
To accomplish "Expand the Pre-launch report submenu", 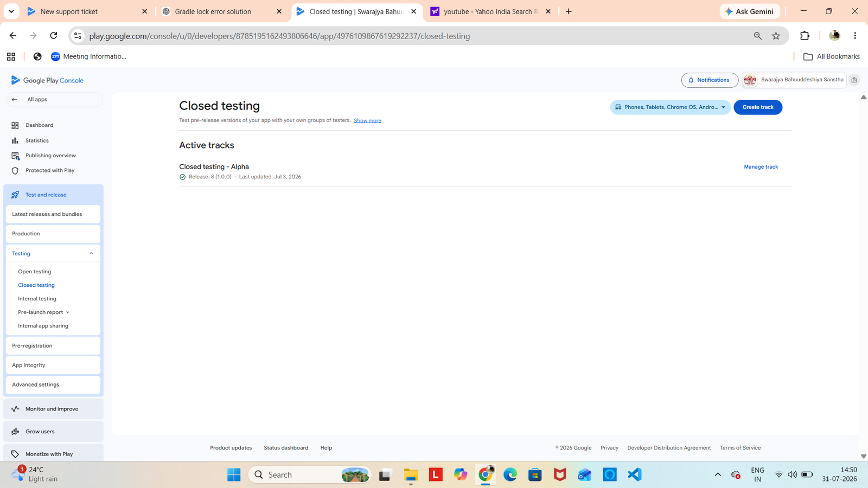I will (68, 312).
